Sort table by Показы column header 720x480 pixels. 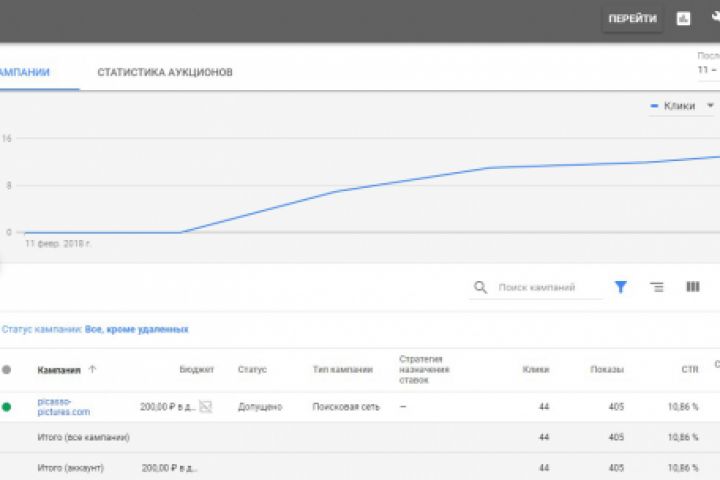606,369
